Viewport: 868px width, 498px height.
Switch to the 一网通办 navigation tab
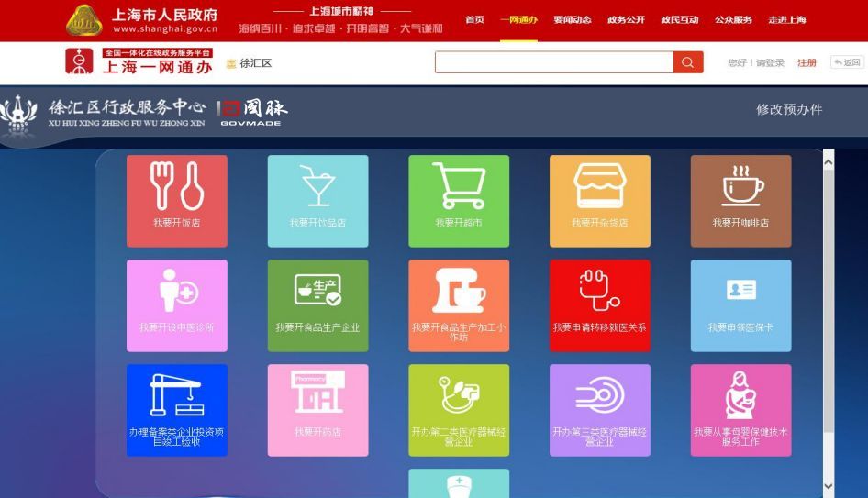coord(518,20)
